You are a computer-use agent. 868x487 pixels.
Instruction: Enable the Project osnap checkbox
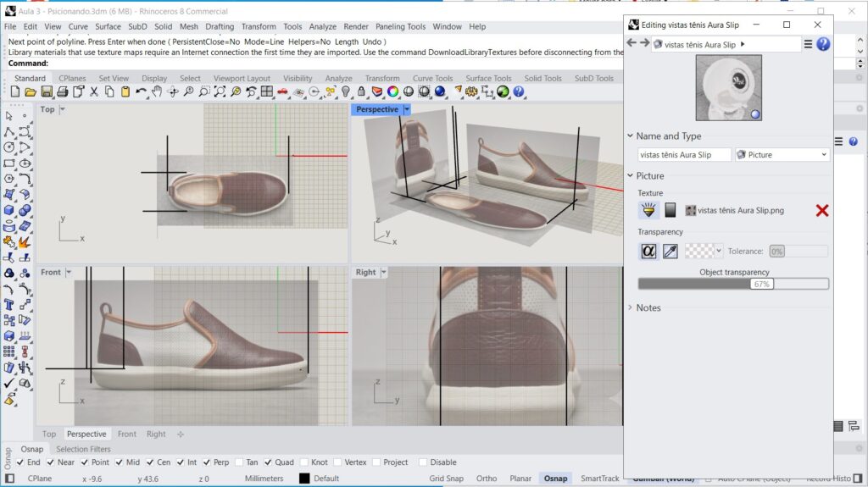[x=376, y=462]
